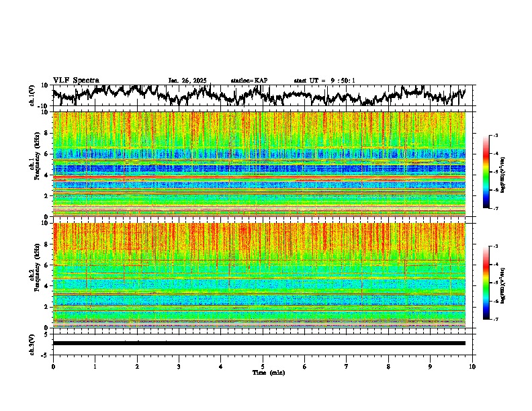
Task: Click inside the ch.2 spectrogram plot
Action: pos(259,275)
